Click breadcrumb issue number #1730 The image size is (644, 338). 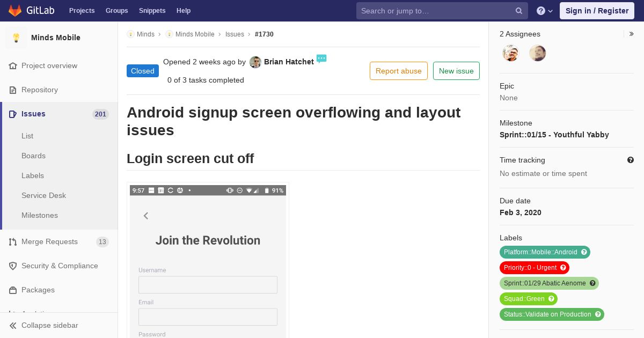[x=264, y=34]
